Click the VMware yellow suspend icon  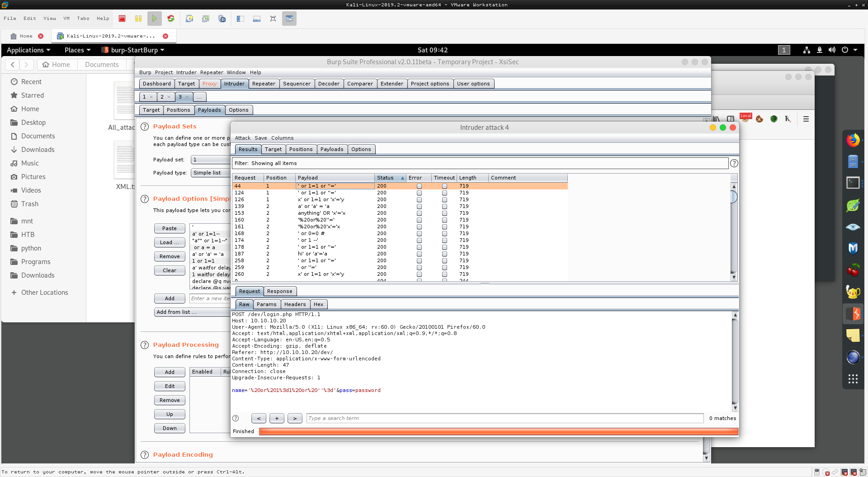click(x=138, y=19)
